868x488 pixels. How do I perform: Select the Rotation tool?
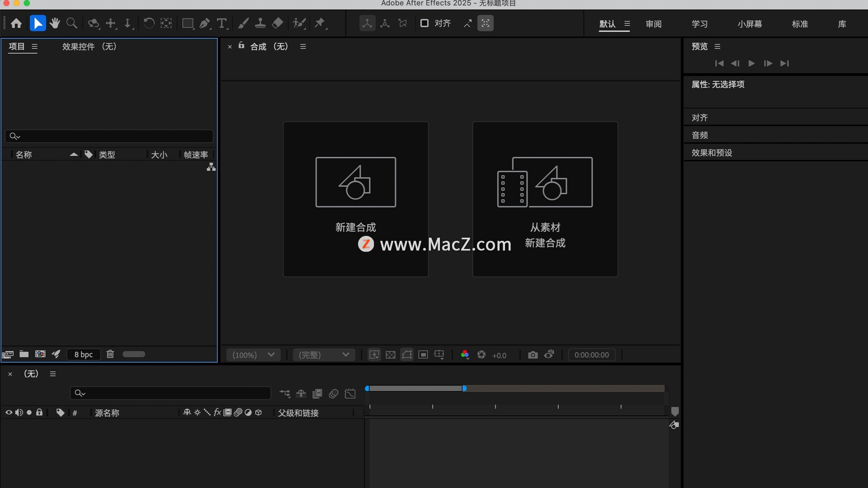tap(149, 23)
